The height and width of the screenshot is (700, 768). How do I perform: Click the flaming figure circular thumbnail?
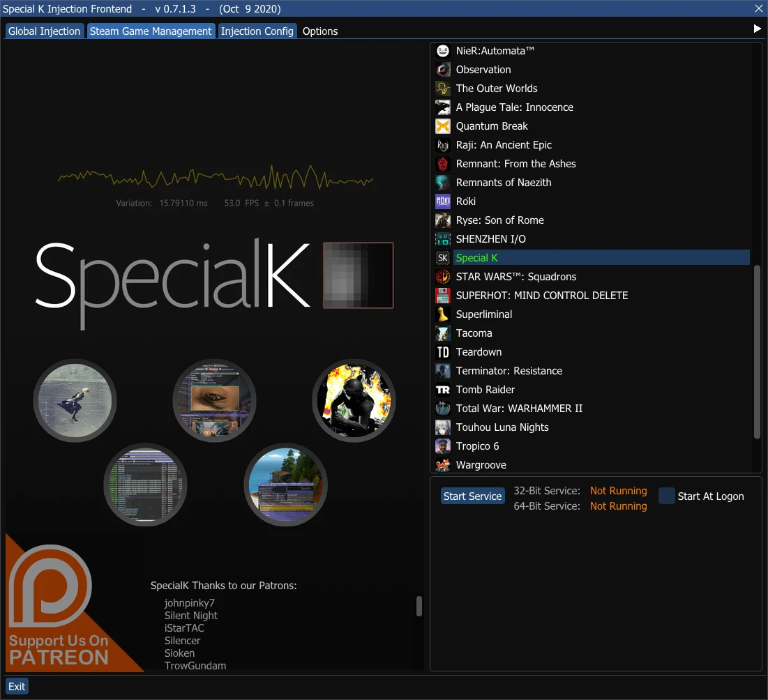(354, 400)
